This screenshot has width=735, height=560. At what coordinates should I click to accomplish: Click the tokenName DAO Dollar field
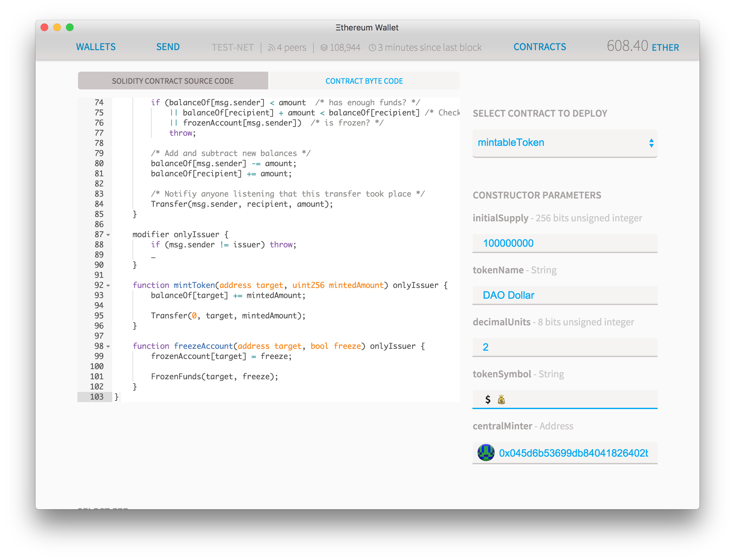click(x=564, y=295)
